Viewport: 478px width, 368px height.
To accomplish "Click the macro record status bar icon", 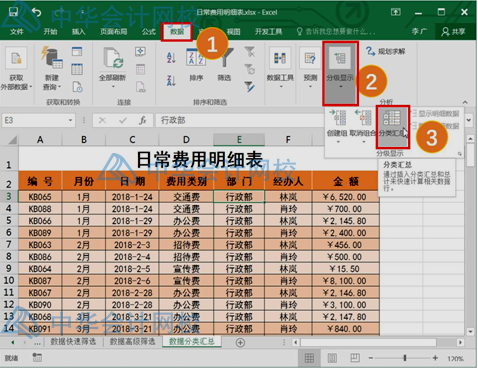I will click(37, 358).
